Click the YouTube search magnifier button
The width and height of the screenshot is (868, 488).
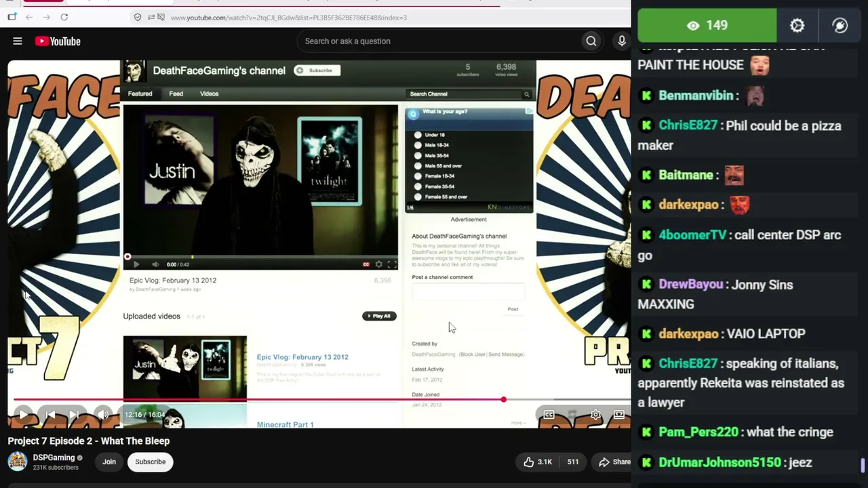pos(591,41)
